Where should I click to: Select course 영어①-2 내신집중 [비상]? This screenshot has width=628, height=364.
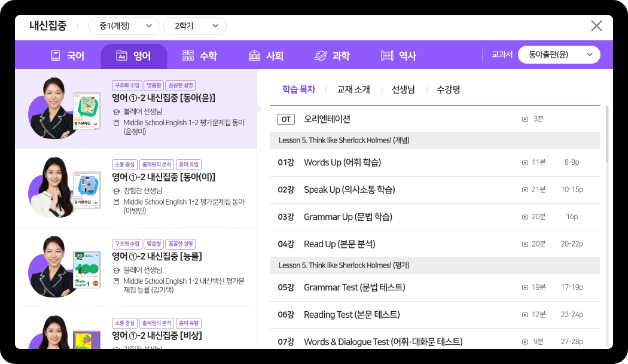coord(136,328)
